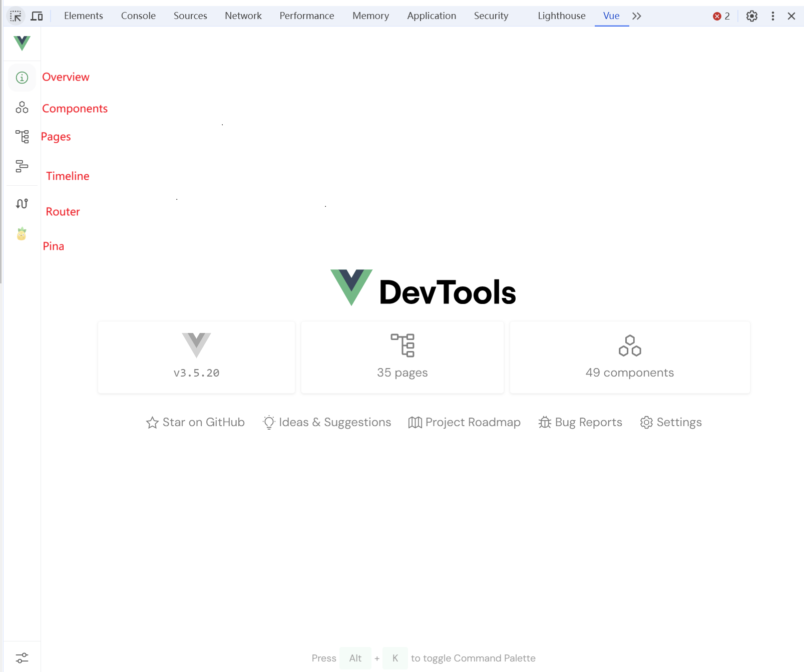Click the hexagons icon in components card
Screen dimensions: 804x672
pyautogui.click(x=630, y=346)
